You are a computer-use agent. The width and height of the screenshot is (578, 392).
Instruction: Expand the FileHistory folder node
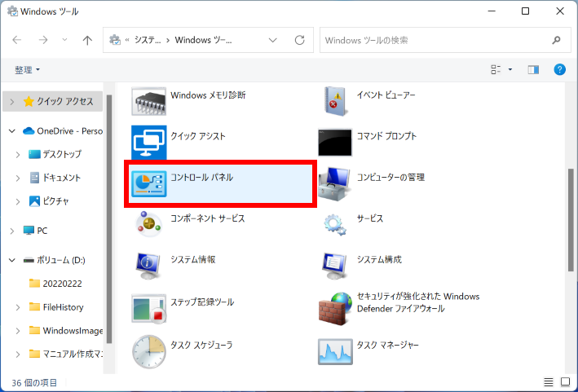18,307
